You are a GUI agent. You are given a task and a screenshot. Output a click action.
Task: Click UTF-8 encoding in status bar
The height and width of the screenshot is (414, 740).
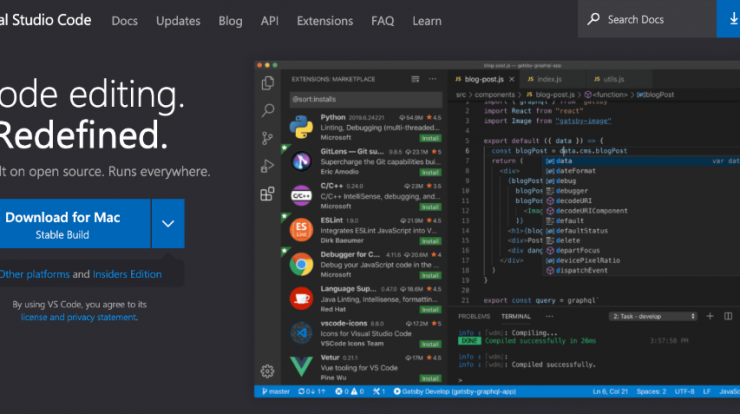(684, 391)
